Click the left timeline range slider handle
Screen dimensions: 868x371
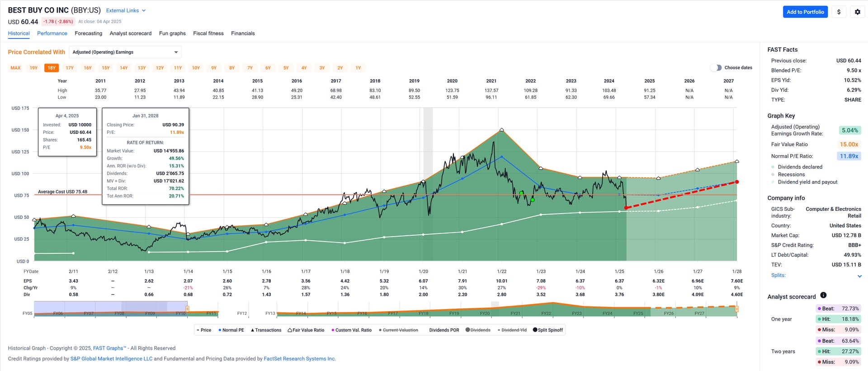pos(187,309)
